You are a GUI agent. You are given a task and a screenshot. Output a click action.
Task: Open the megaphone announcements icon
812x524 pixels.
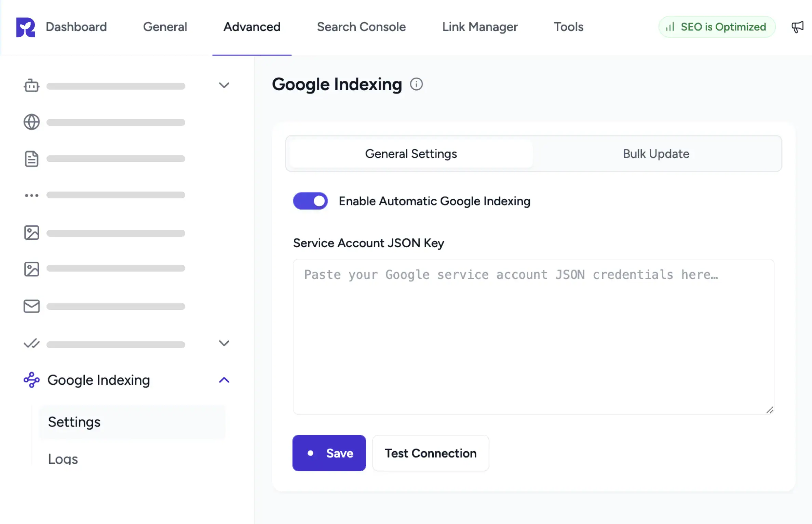(x=797, y=27)
